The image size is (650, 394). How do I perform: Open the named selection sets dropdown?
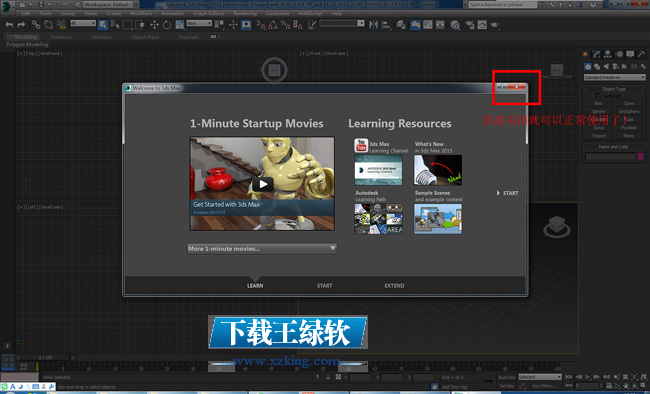(342, 23)
